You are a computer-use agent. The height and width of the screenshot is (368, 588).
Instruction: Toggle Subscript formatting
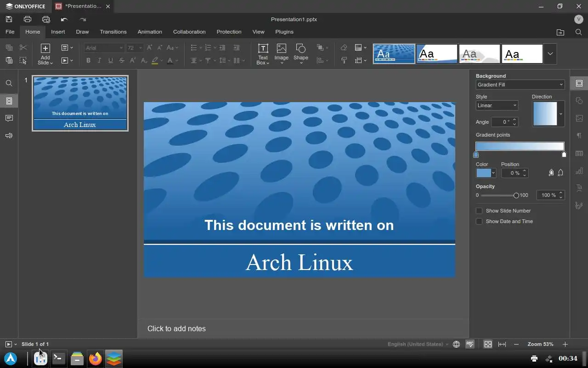144,60
